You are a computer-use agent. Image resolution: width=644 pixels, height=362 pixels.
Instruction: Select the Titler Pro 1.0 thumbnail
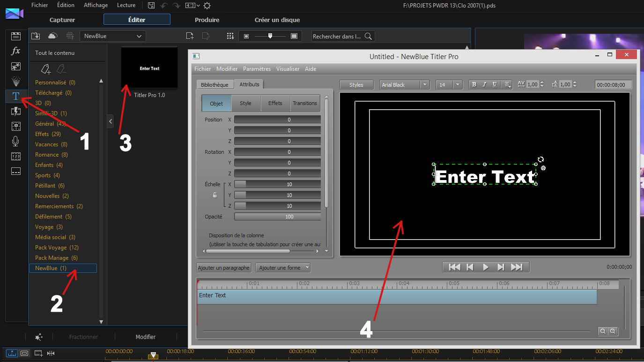(149, 68)
